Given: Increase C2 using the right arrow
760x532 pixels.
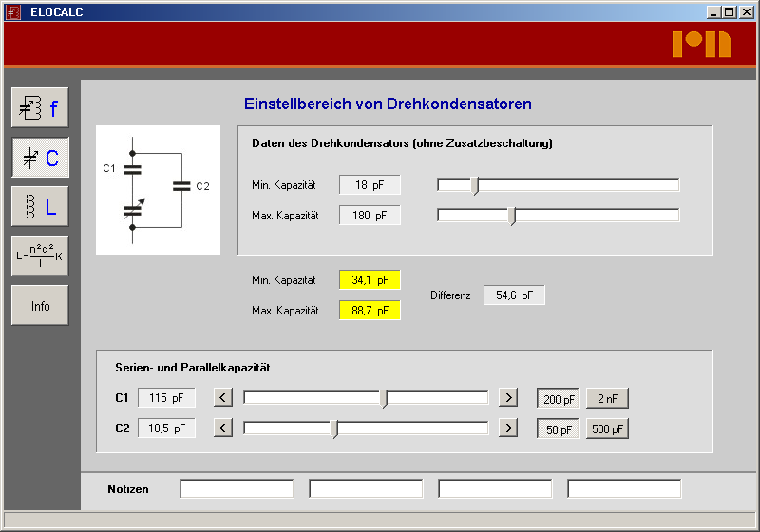Looking at the screenshot, I should click(x=508, y=428).
